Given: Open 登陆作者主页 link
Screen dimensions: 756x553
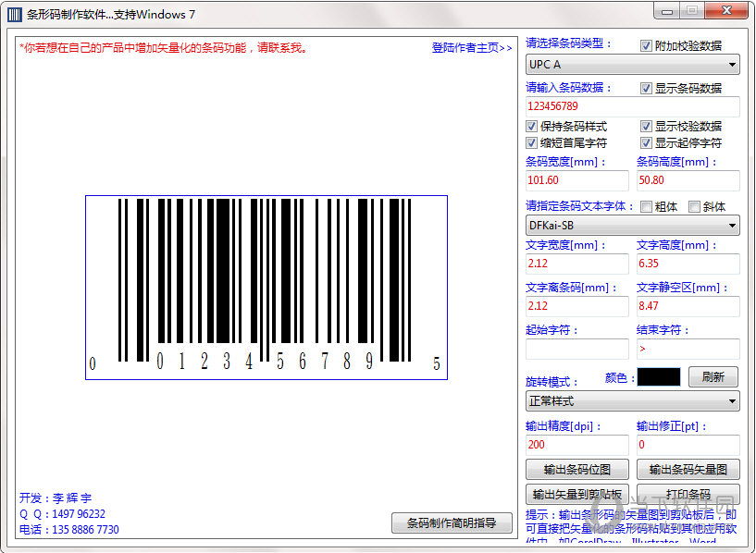Looking at the screenshot, I should (x=472, y=48).
